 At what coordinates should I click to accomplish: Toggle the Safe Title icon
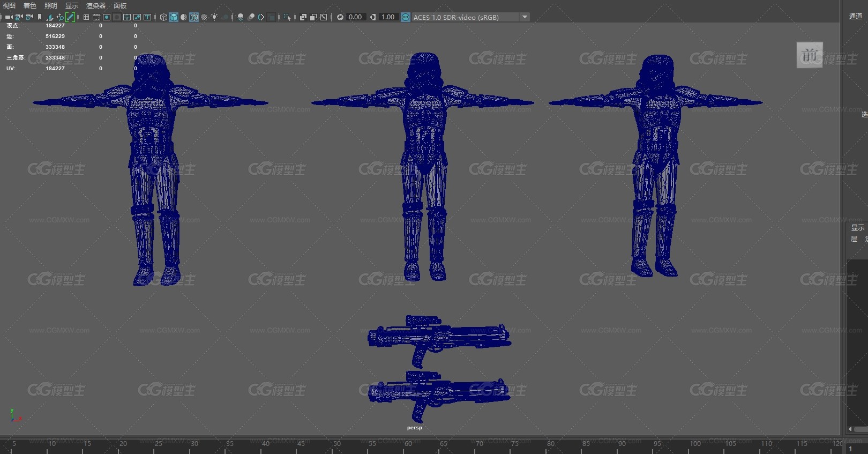147,17
